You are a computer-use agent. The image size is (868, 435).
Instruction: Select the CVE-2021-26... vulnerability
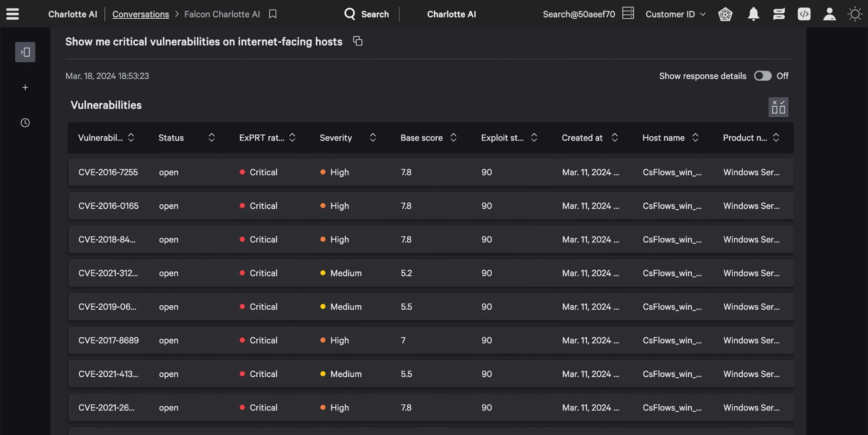(106, 407)
